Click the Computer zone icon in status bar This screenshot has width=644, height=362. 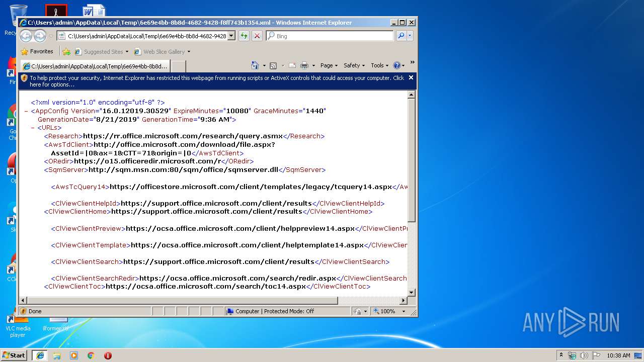[x=230, y=311]
